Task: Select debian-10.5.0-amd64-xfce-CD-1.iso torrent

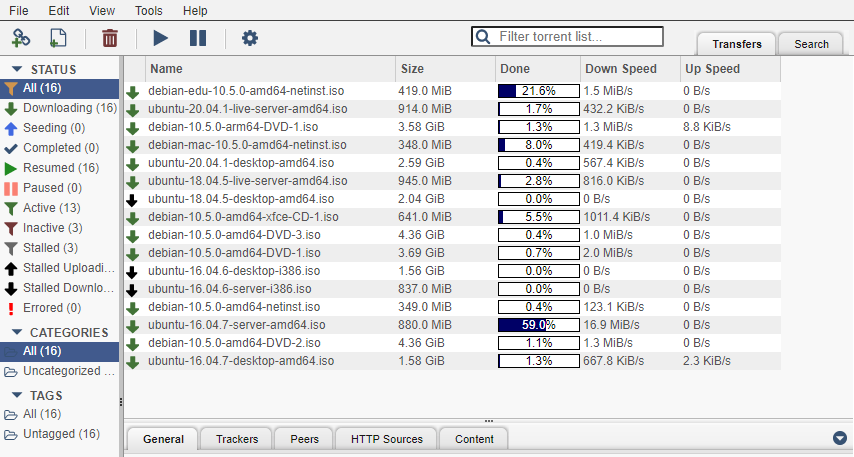Action: click(452, 217)
